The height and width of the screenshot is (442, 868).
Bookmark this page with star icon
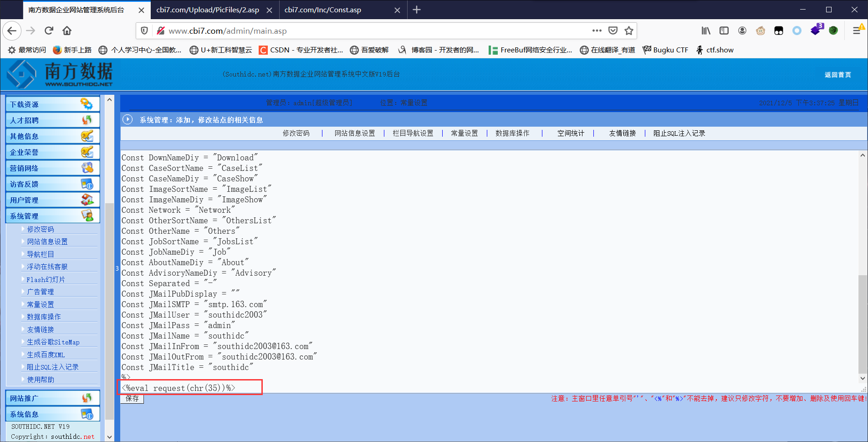[x=629, y=31]
